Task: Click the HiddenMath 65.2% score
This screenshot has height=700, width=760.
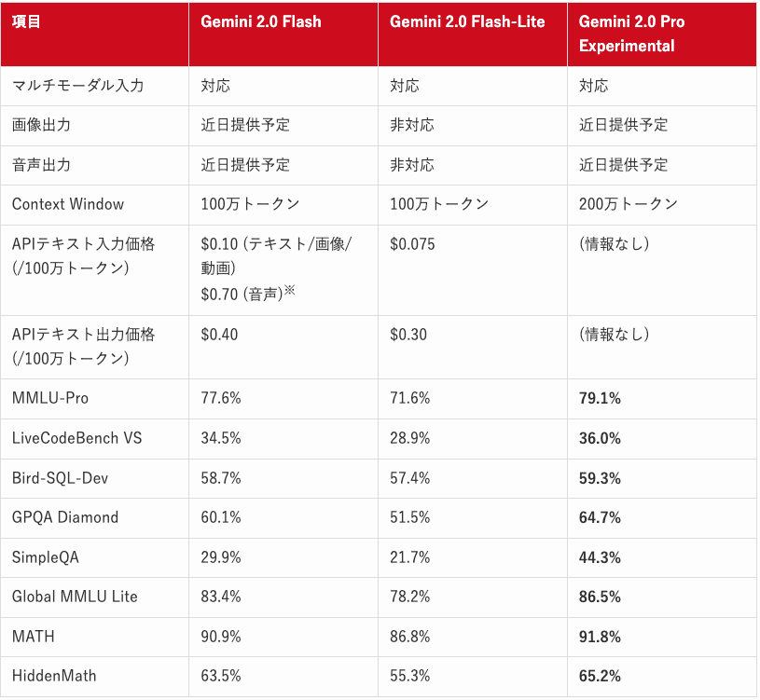Action: [x=600, y=677]
